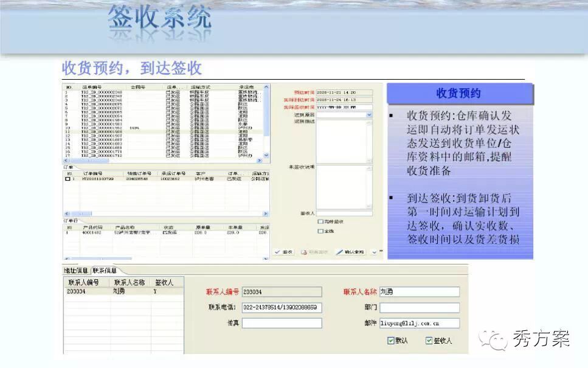Click the 邮件 field with liuyong address
Viewport: 588px width, 368px height.
click(419, 323)
